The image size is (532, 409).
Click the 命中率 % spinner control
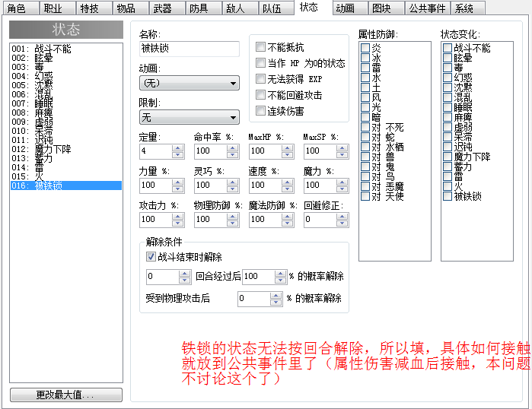[232, 151]
